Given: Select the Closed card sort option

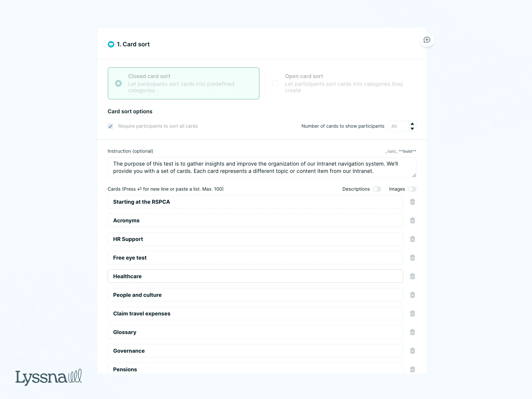Looking at the screenshot, I should [x=118, y=83].
